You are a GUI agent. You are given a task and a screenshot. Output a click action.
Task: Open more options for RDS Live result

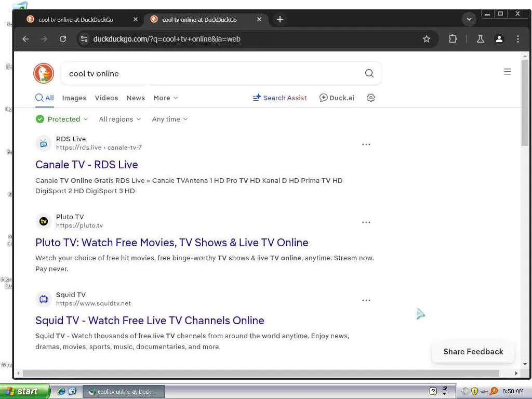coord(366,144)
